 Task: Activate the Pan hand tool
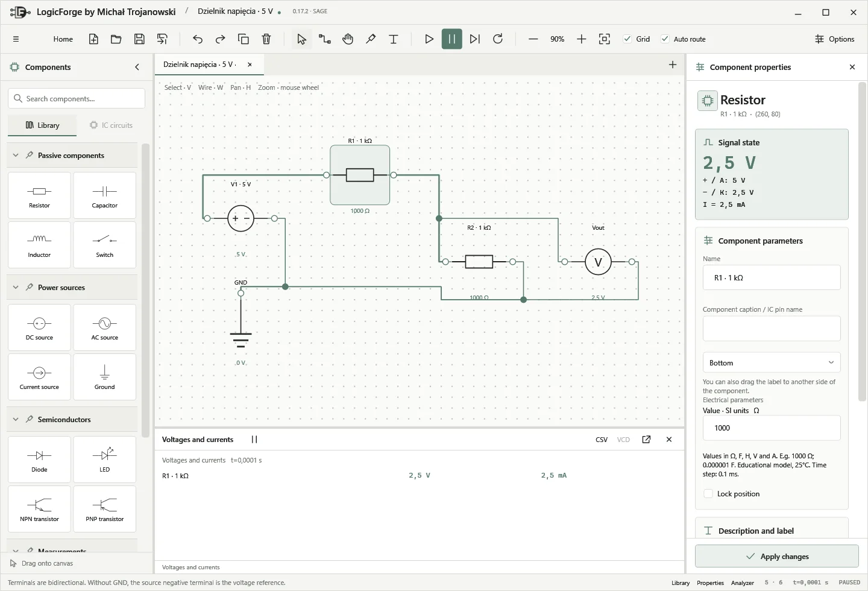[348, 39]
